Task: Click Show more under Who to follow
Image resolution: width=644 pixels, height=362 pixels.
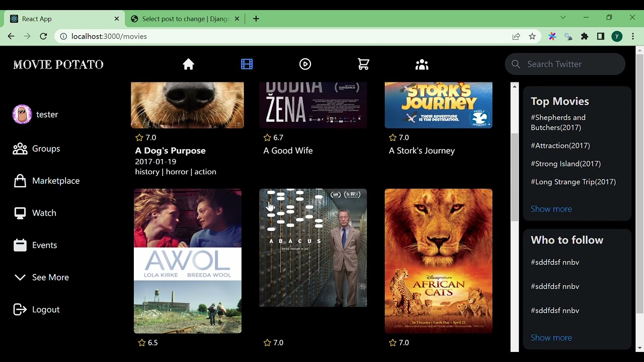Action: point(551,337)
